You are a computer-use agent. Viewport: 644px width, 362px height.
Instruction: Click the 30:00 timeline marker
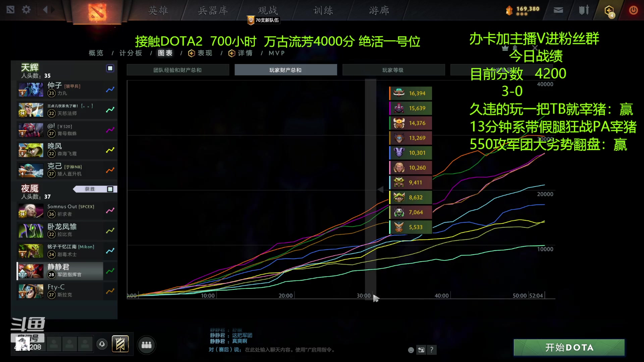[x=364, y=296]
